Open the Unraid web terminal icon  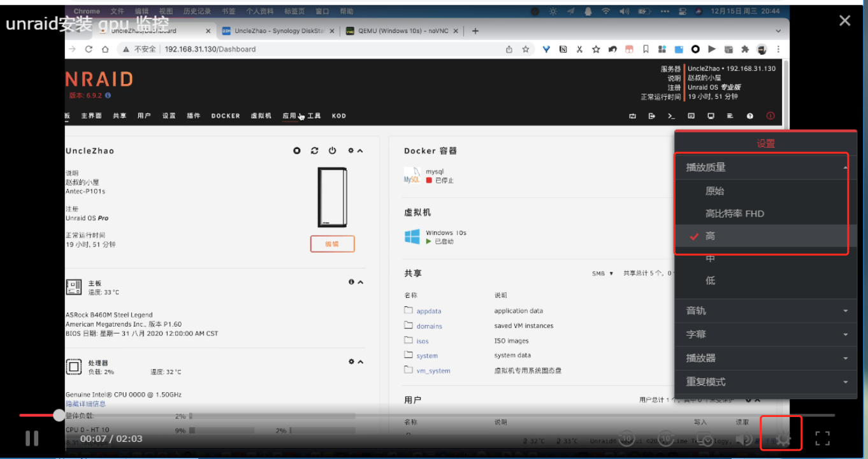coord(671,116)
